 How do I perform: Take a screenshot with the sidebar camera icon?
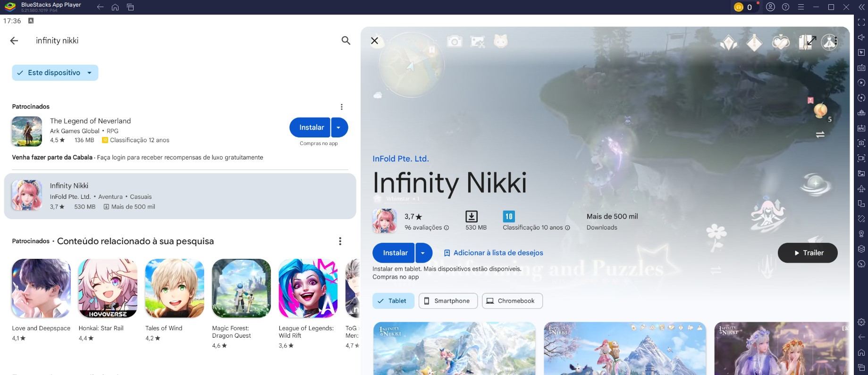pos(861,143)
